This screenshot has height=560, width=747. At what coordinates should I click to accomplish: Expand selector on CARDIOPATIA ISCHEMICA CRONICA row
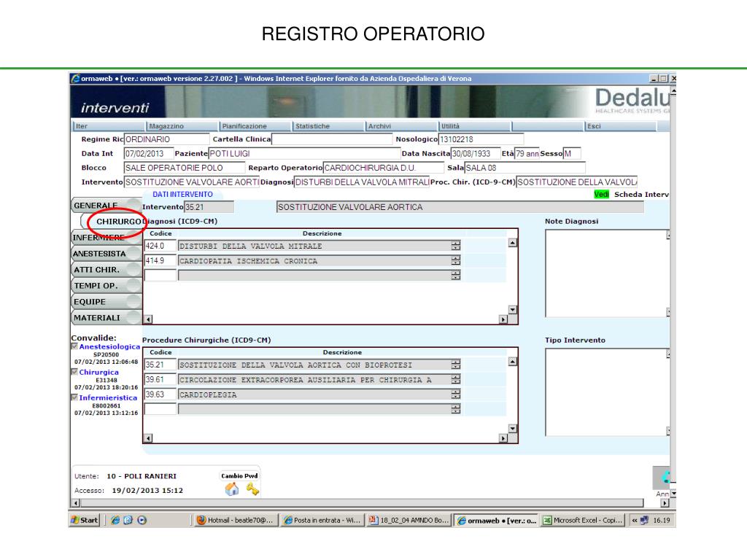(456, 260)
